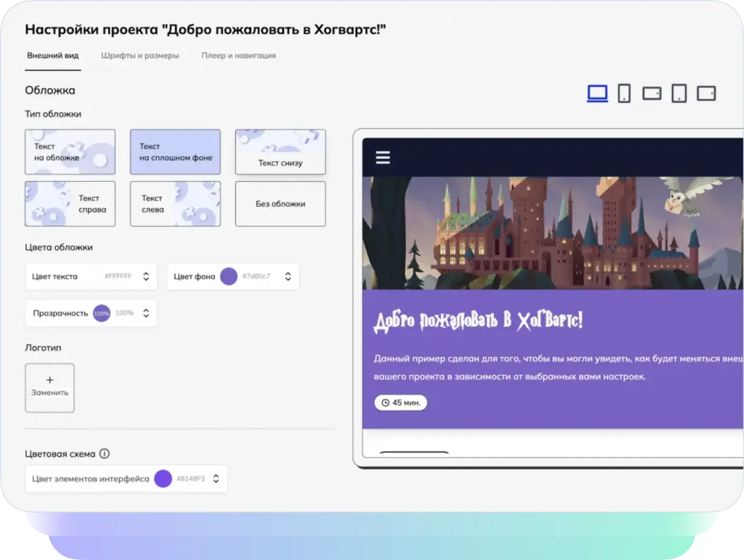Image resolution: width=744 pixels, height=560 pixels.
Task: Choose cover type Текст слева
Action: [x=175, y=204]
